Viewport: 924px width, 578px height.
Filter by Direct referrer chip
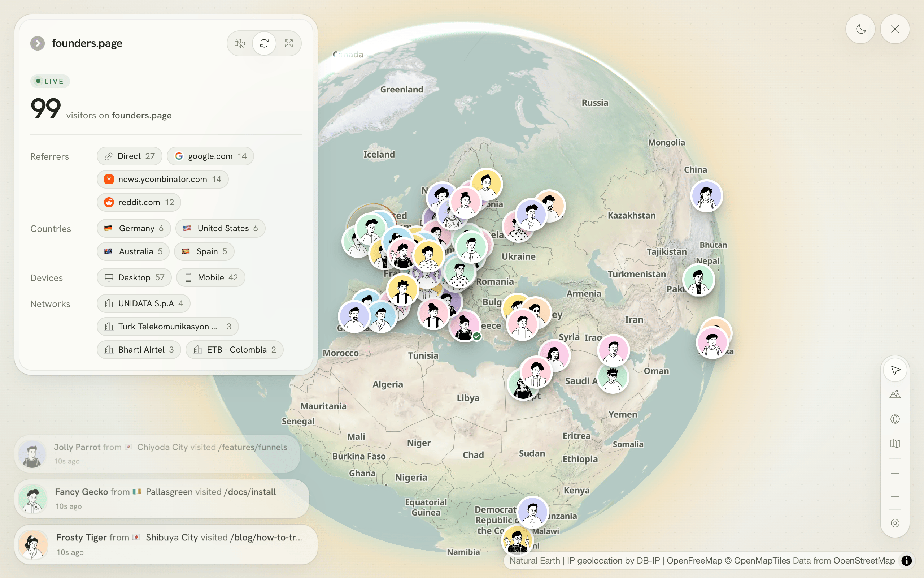pos(130,156)
